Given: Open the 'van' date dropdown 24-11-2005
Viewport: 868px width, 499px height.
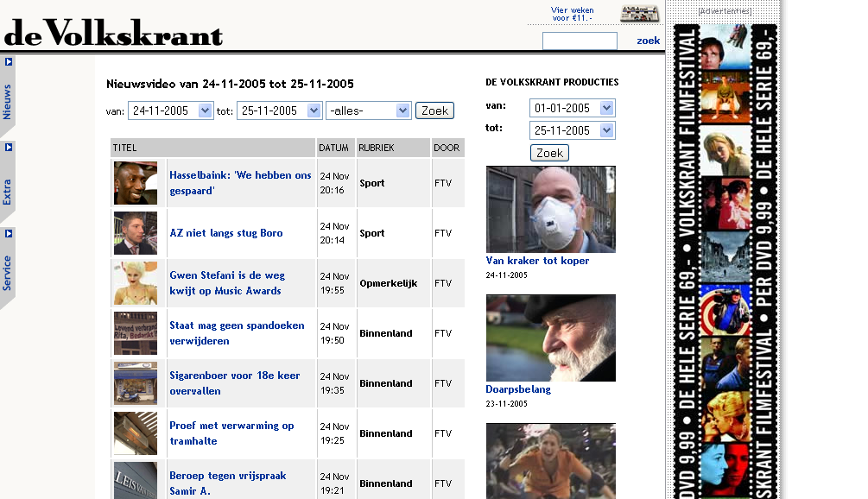Looking at the screenshot, I should pos(170,111).
